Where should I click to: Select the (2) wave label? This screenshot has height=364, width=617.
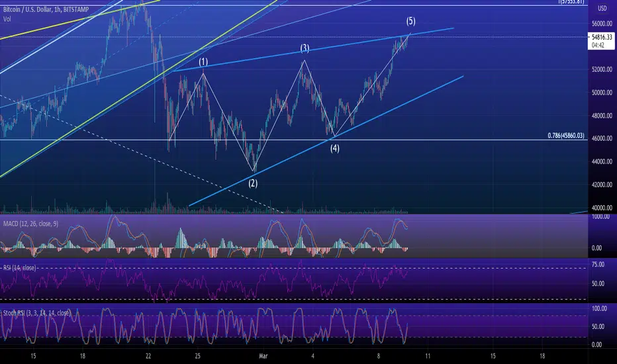(253, 183)
